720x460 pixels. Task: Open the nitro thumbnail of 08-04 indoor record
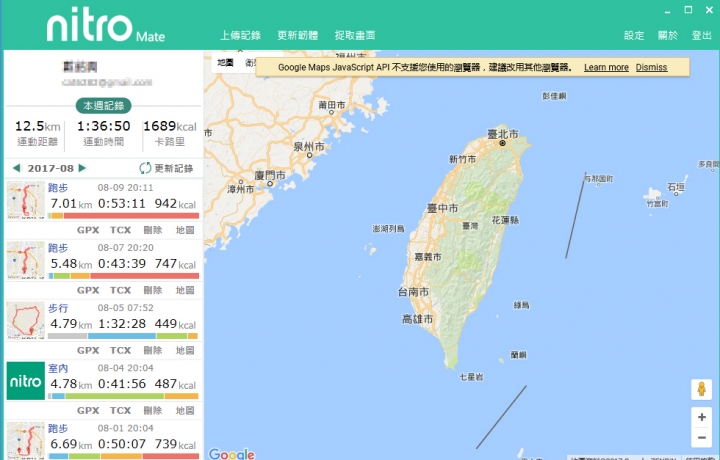coord(26,381)
